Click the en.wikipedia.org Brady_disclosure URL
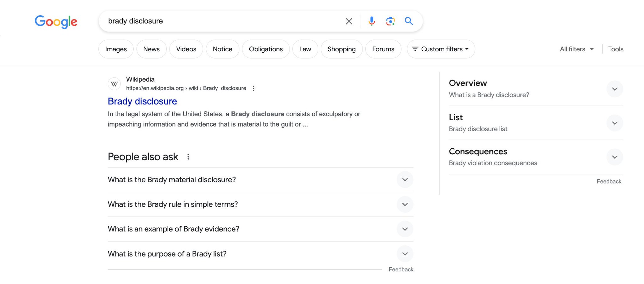This screenshot has width=644, height=284. point(186,88)
